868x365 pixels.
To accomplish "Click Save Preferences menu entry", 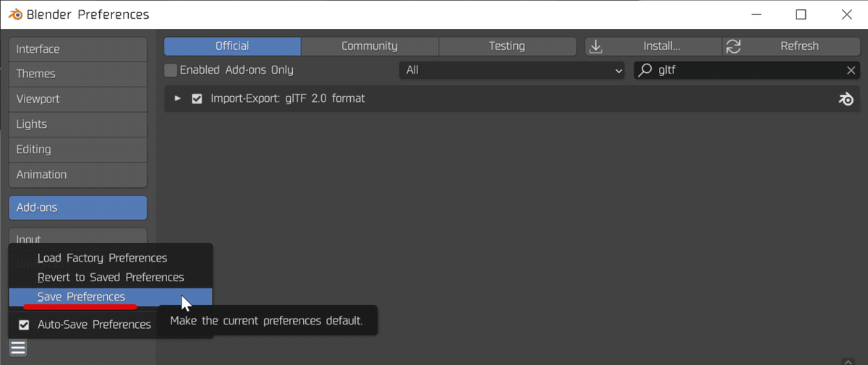I will click(111, 297).
